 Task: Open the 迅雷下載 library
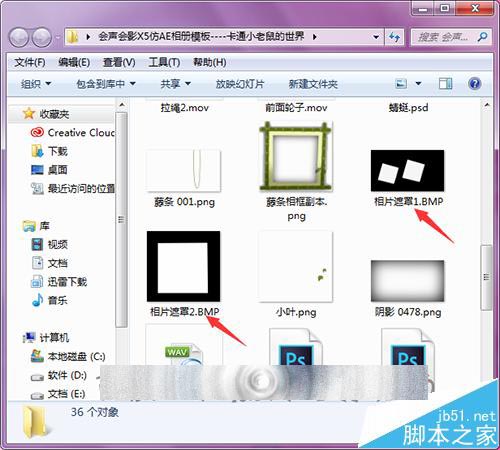[59, 282]
